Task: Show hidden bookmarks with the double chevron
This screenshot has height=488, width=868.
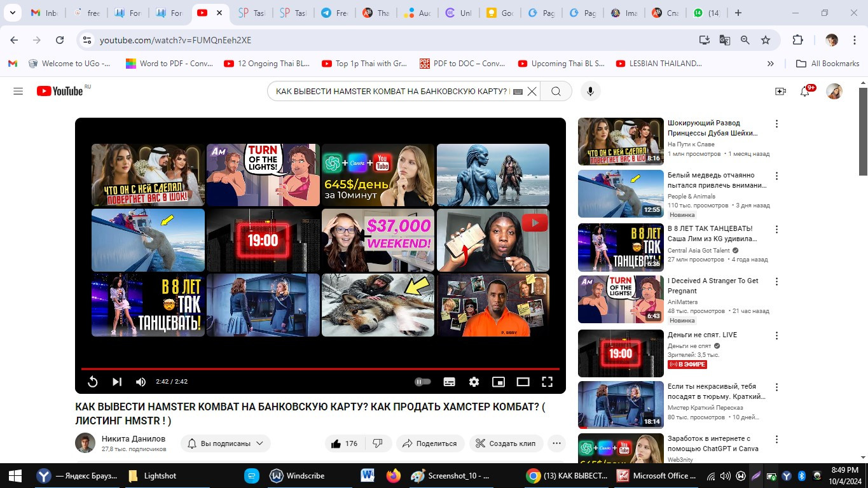Action: (771, 64)
